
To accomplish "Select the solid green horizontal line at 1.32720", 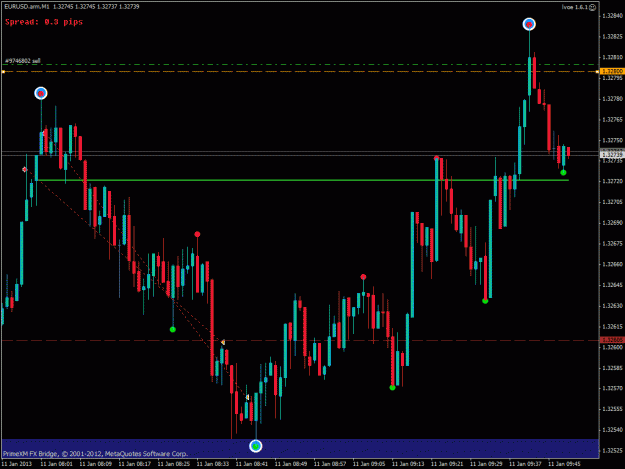I will [302, 180].
